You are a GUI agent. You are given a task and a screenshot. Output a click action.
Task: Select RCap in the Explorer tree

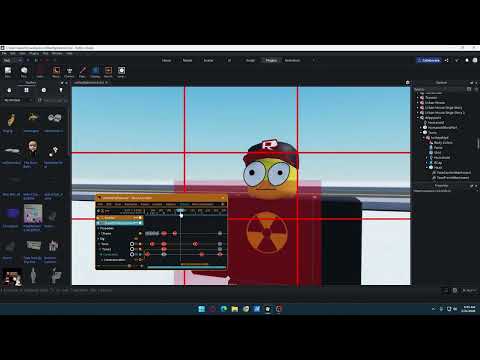click(438, 163)
